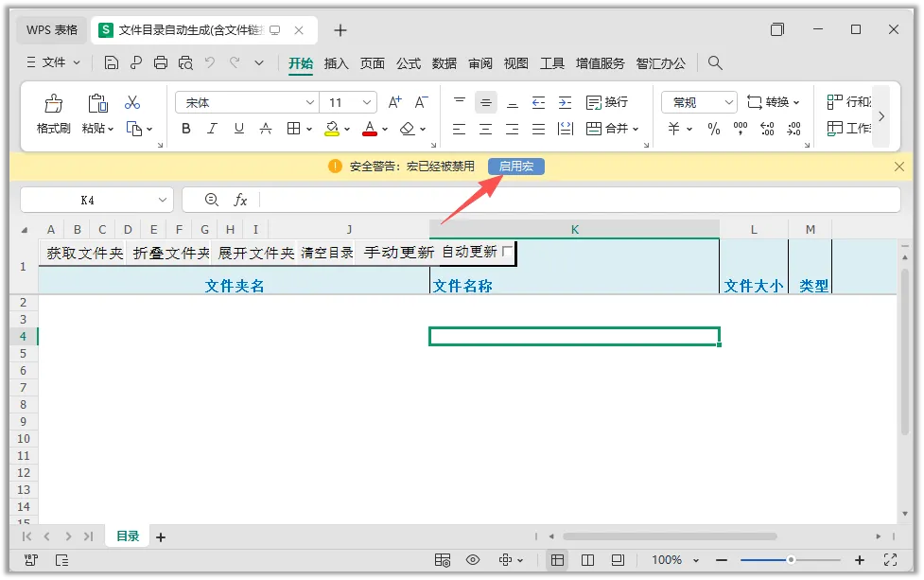Click the thousands separator icon

[741, 129]
